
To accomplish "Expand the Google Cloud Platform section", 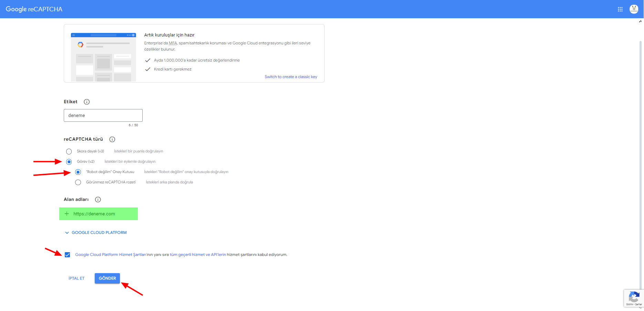I will tap(96, 233).
